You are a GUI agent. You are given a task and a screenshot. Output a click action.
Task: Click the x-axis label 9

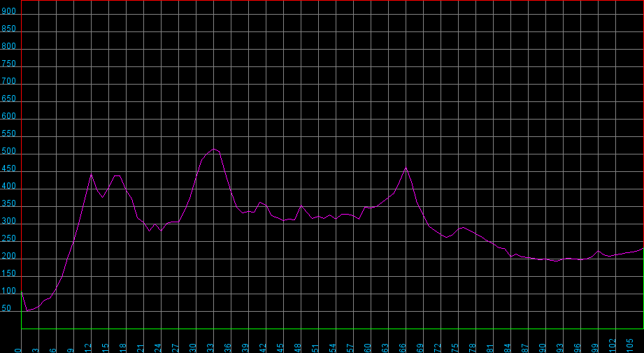(71, 350)
